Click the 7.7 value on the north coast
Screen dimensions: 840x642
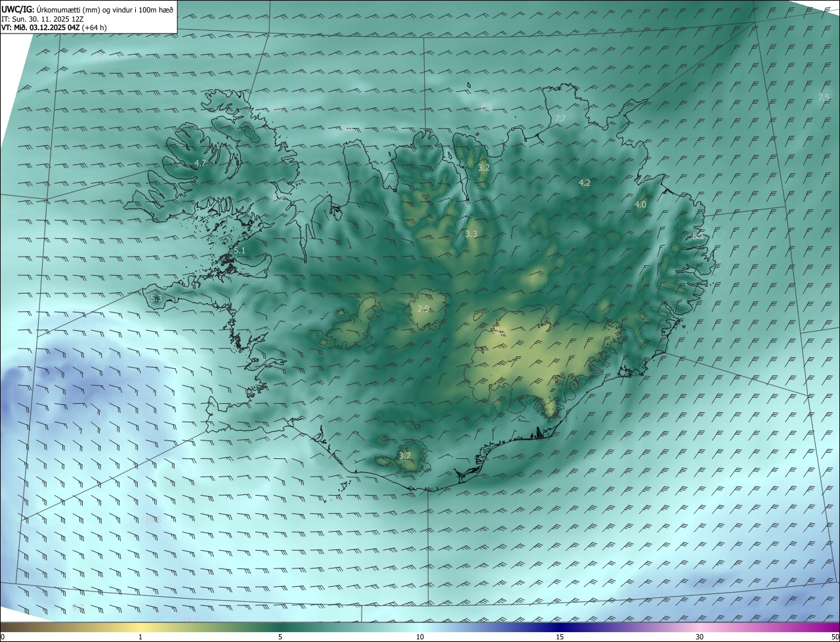click(560, 118)
